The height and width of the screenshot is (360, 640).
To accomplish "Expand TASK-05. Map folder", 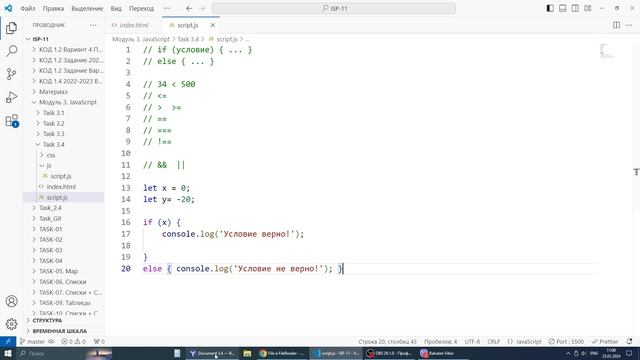I will click(64, 271).
